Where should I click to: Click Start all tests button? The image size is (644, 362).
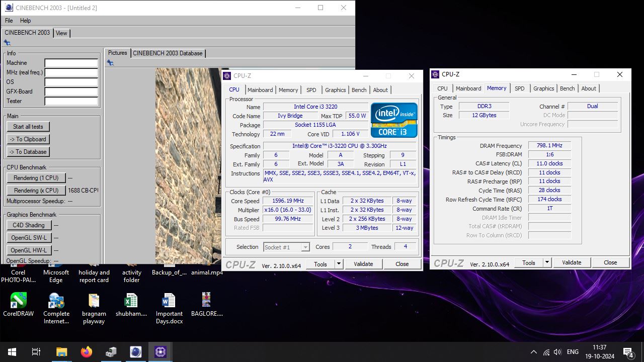pyautogui.click(x=28, y=127)
